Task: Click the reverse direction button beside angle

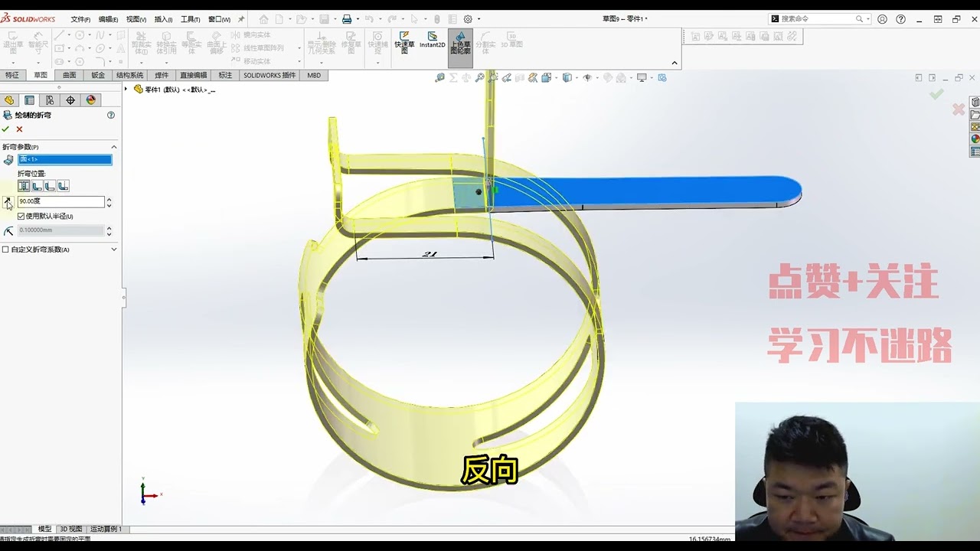Action: coord(8,202)
